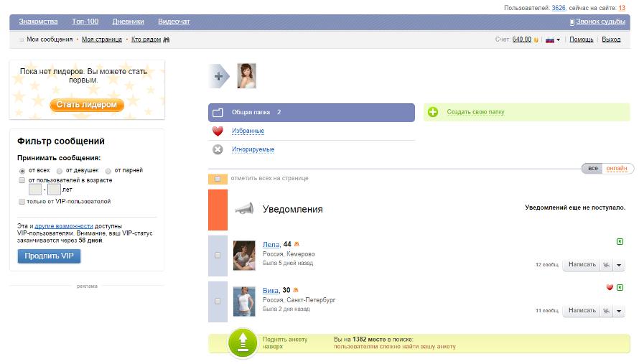
Task: Check 'отметить всех на странице' box
Action: (218, 178)
